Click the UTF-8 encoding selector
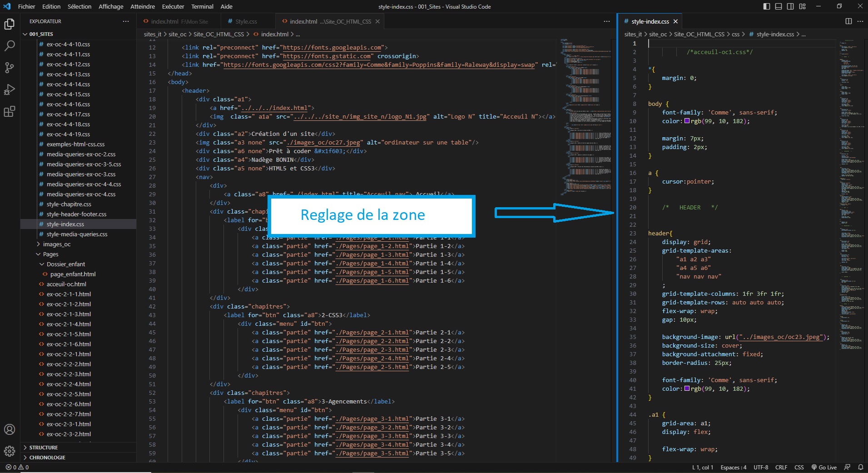Image resolution: width=868 pixels, height=473 pixels. [x=761, y=467]
